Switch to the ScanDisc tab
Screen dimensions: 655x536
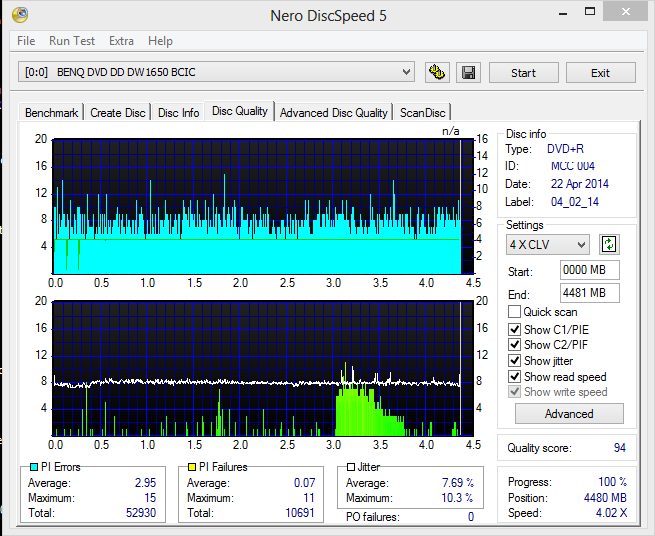point(423,113)
